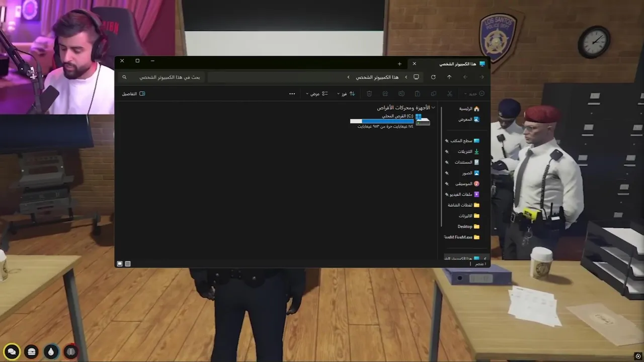Open the View (عرض) dropdown
The height and width of the screenshot is (362, 644).
317,94
